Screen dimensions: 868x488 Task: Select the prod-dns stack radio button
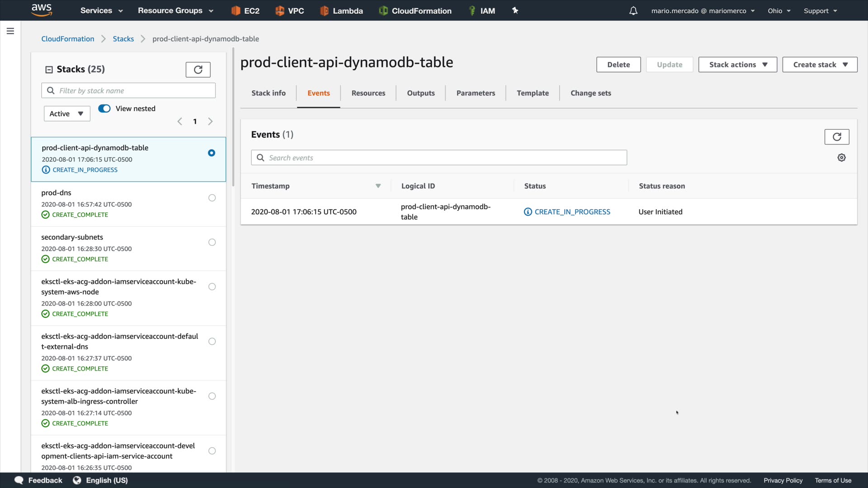coord(212,198)
